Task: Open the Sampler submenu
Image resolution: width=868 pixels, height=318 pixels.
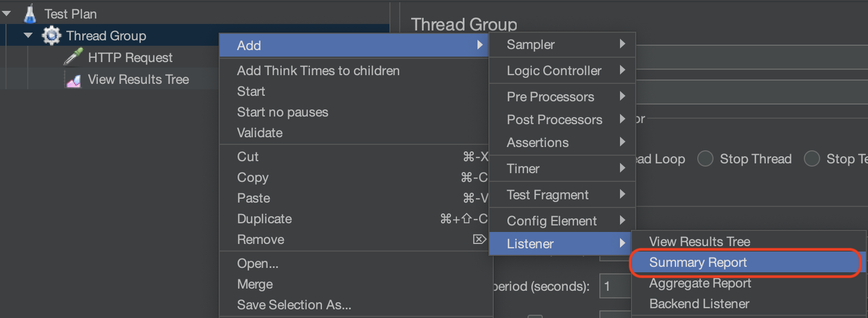Action: tap(562, 45)
